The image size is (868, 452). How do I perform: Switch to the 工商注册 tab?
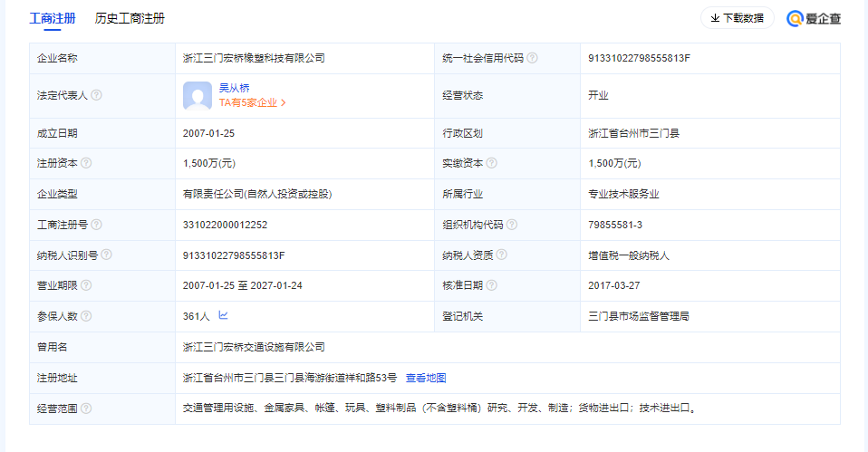point(52,18)
